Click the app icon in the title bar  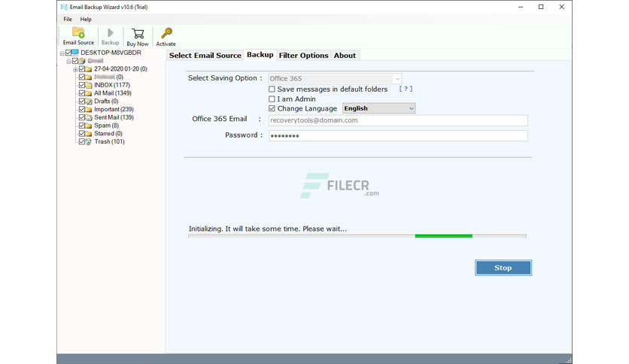tap(64, 7)
